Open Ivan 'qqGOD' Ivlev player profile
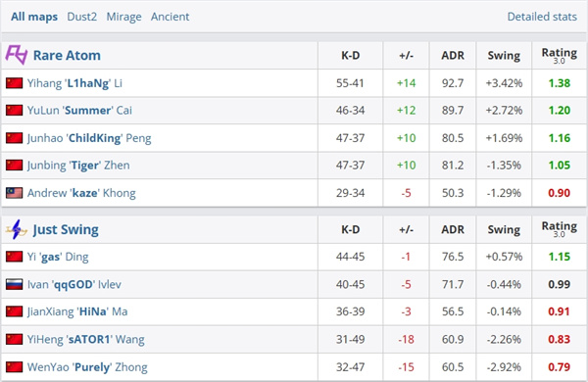This screenshot has height=382, width=588. click(x=74, y=284)
